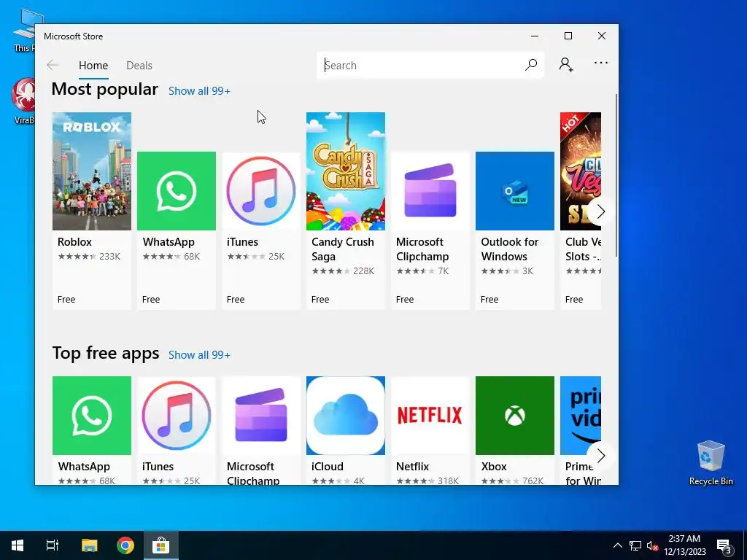Switch to the Home tab
The image size is (747, 560).
(93, 65)
